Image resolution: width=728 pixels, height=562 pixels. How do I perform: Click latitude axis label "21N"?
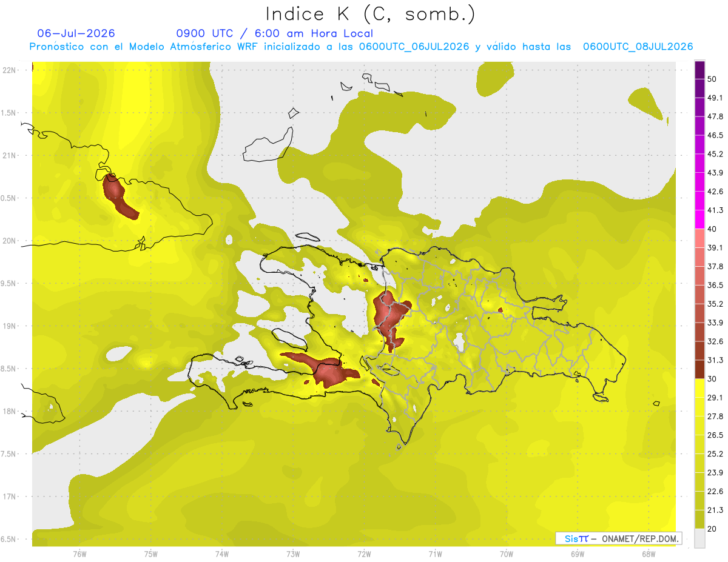click(8, 155)
